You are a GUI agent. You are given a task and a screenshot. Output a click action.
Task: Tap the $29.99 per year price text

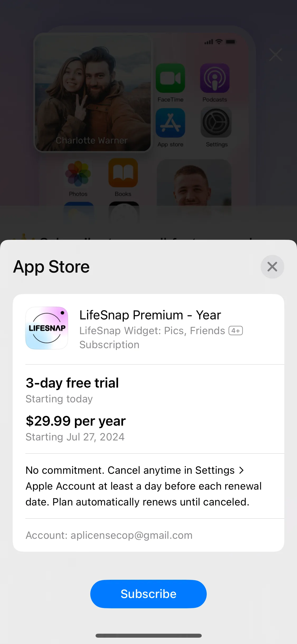coord(76,421)
